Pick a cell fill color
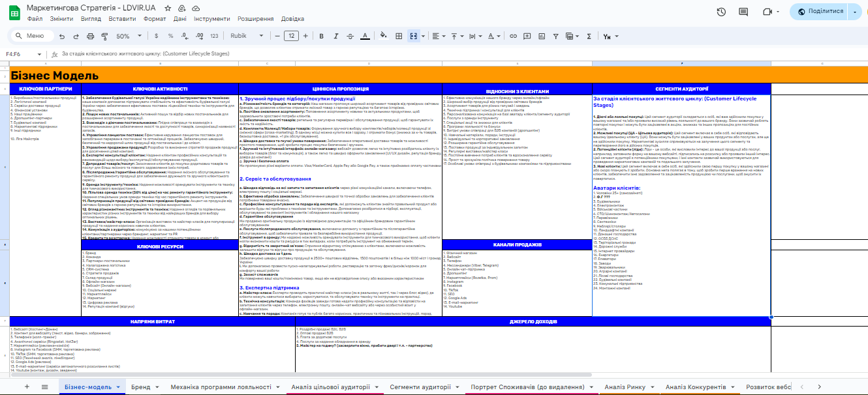 point(382,36)
